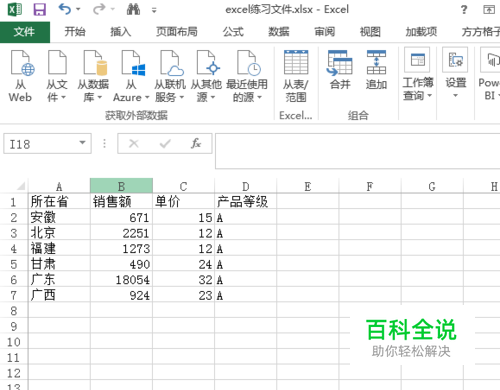
Task: Switch to the 审阅 tab
Action: [x=324, y=32]
